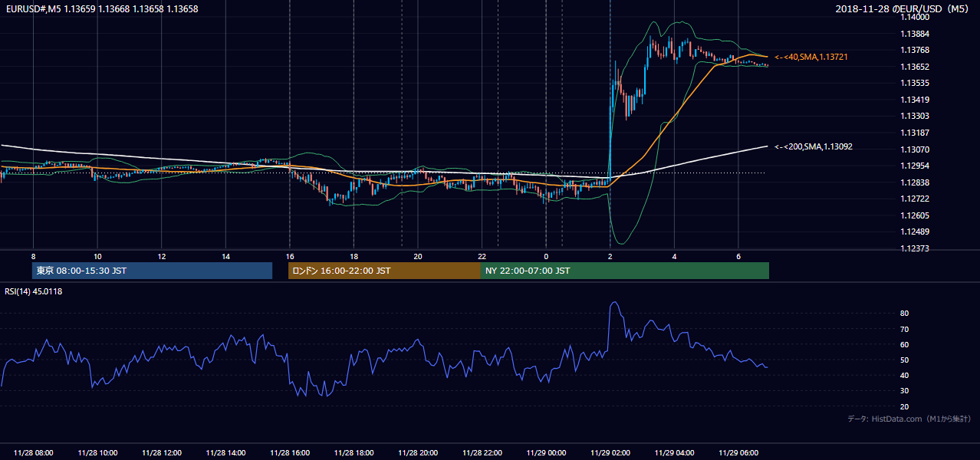The height and width of the screenshot is (460, 980).
Task: Click hour label 4 under price chart
Action: [x=674, y=256]
